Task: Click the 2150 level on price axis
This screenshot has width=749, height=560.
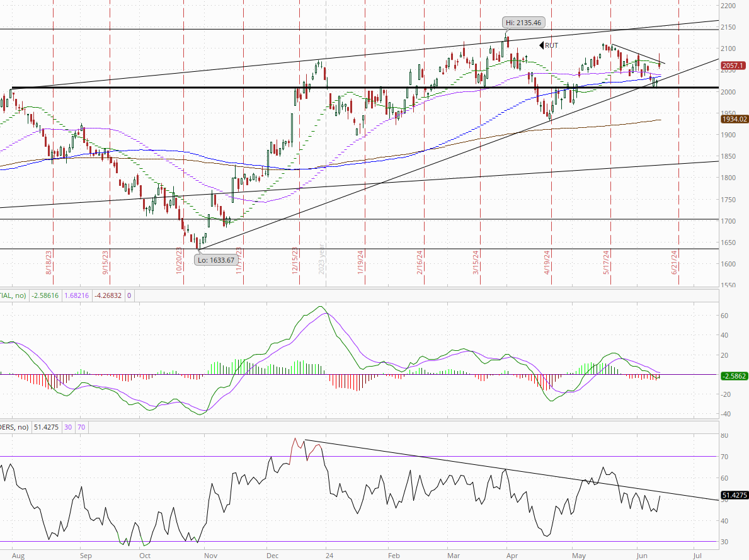Action: tap(728, 27)
